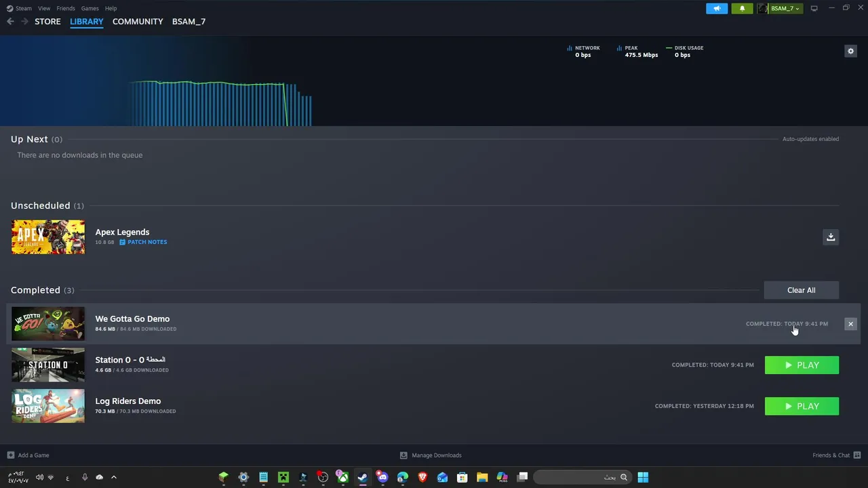This screenshot has width=868, height=488.
Task: Open Outlook from taskbar
Action: coord(442,477)
